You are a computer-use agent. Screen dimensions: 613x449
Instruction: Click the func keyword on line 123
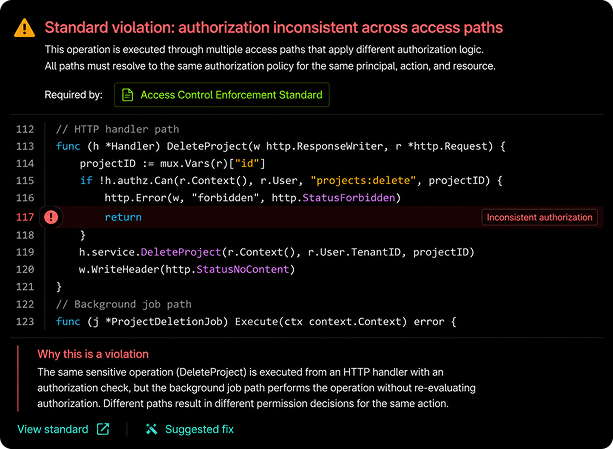pos(68,322)
